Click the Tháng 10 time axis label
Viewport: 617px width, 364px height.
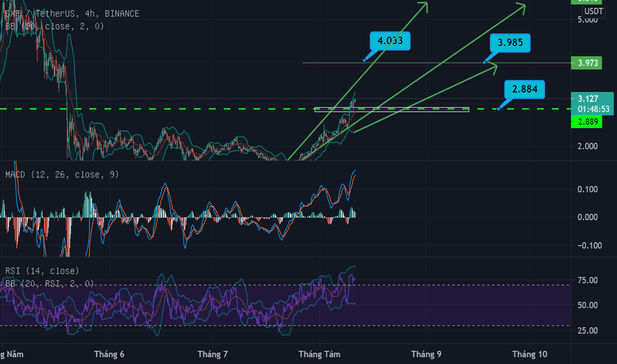530,354
